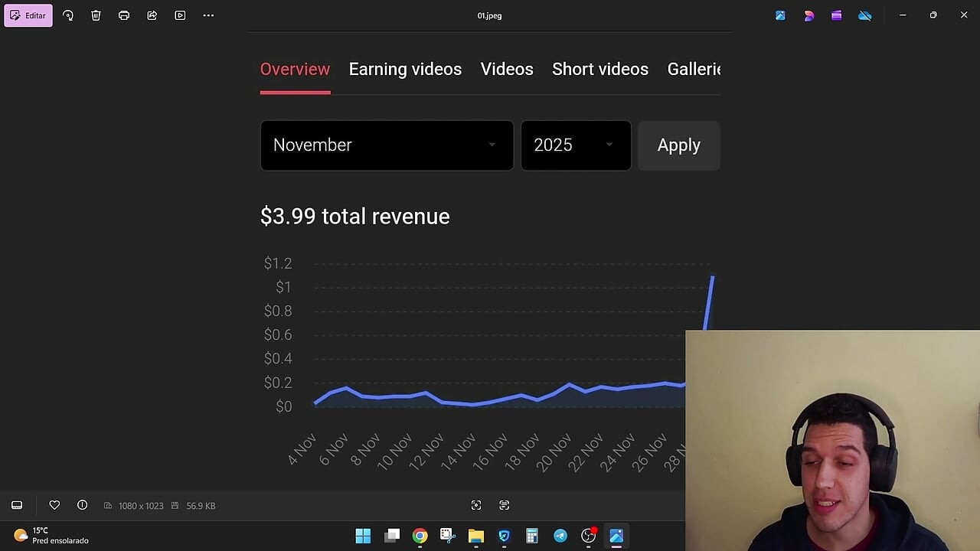Click the 4 Nov date label on chart
Image resolution: width=980 pixels, height=551 pixels.
(x=302, y=450)
